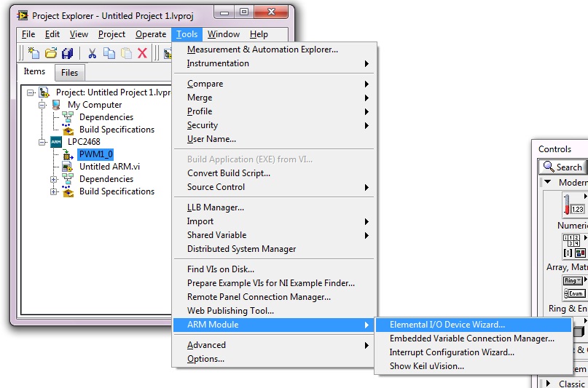Open the View menu
Screen dimensions: 588x388
[x=79, y=34]
